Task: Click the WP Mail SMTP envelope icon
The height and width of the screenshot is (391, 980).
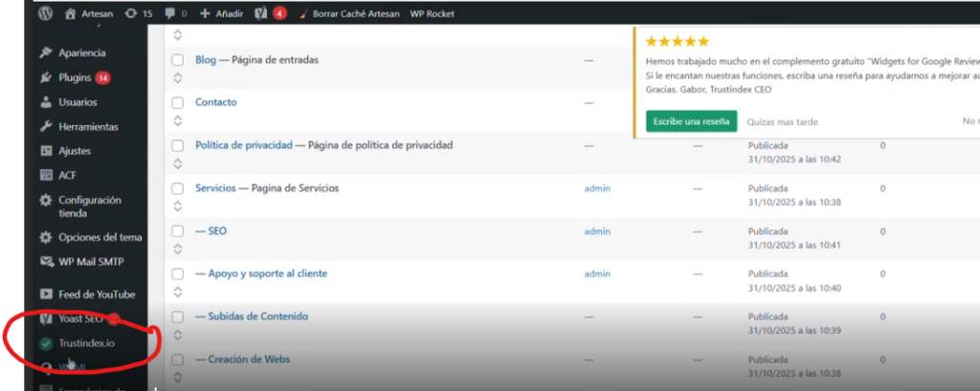Action: pos(46,262)
